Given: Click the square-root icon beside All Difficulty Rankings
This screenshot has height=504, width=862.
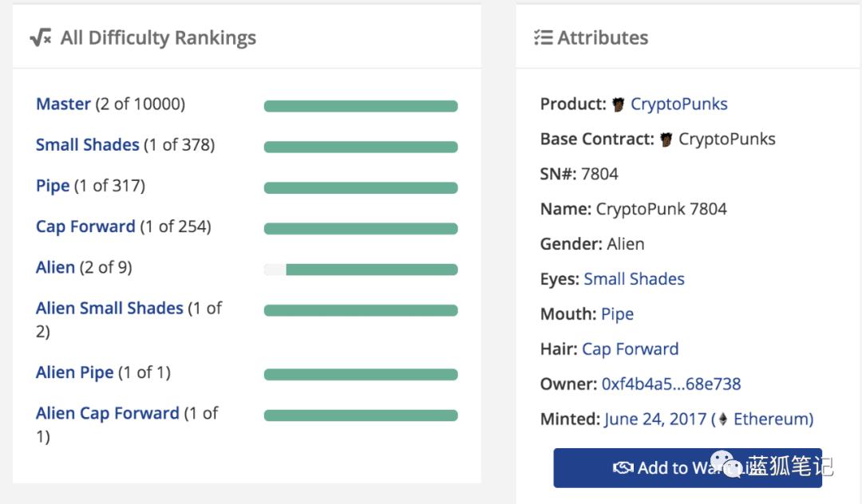Looking at the screenshot, I should coord(41,38).
